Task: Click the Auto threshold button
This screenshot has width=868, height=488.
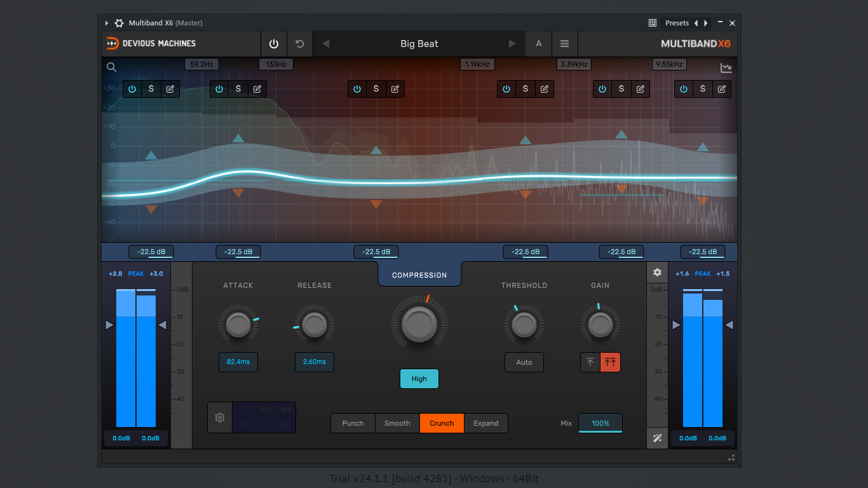Action: (x=524, y=362)
